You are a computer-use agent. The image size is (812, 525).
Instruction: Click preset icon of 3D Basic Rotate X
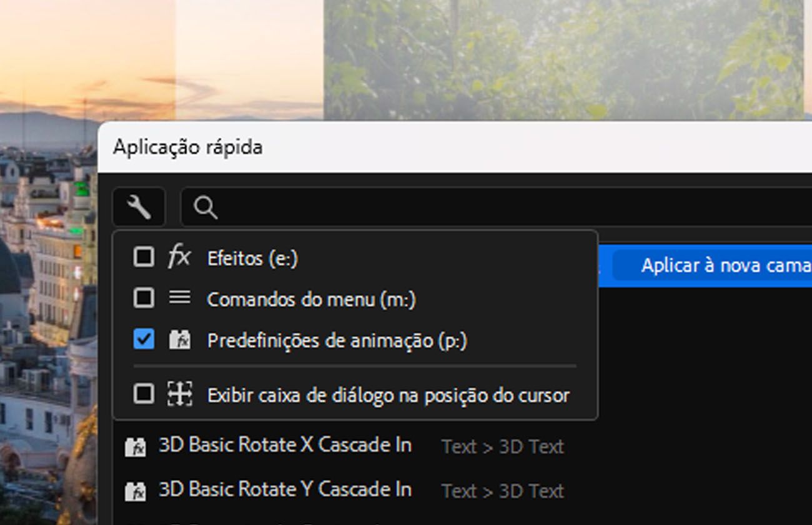pos(136,447)
